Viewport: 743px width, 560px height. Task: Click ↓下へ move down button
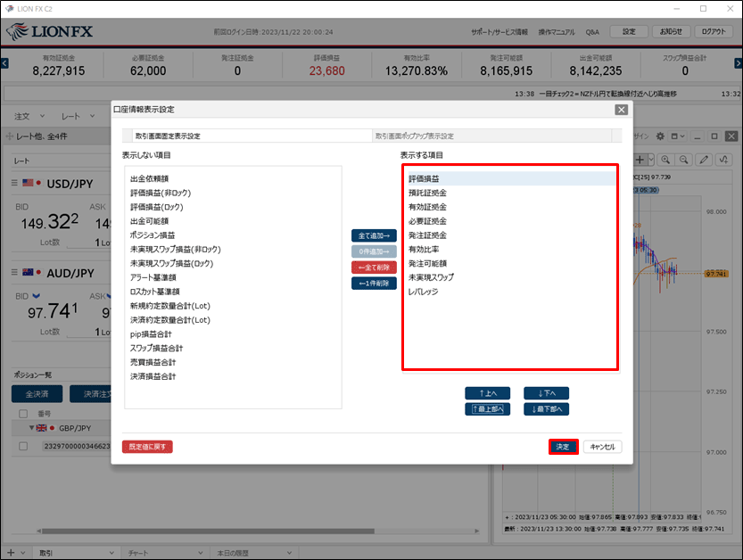coord(547,393)
